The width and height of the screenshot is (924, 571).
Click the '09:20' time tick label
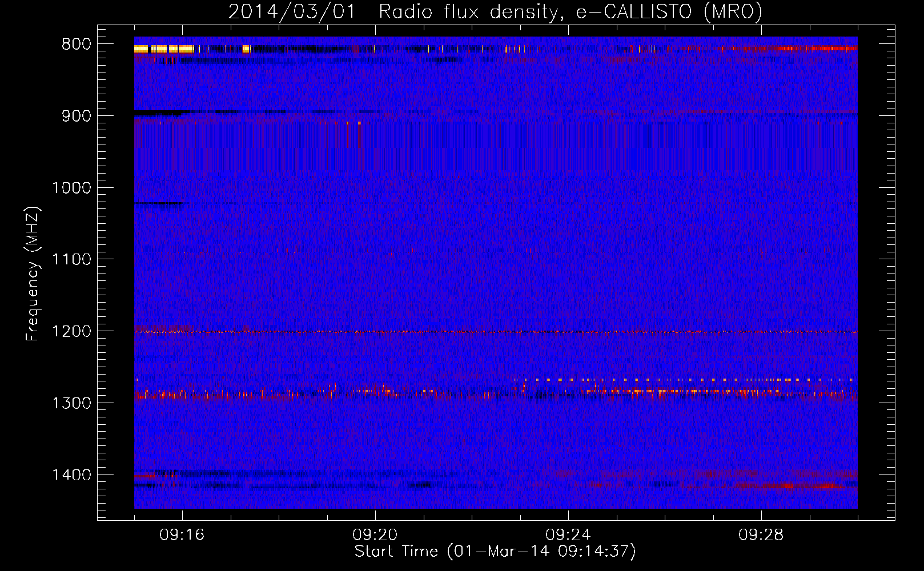(375, 535)
